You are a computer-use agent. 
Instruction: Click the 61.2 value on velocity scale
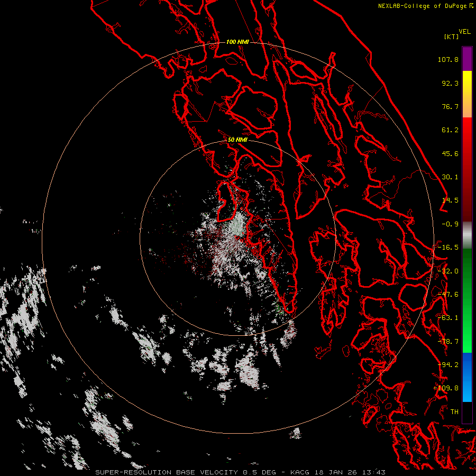(450, 130)
